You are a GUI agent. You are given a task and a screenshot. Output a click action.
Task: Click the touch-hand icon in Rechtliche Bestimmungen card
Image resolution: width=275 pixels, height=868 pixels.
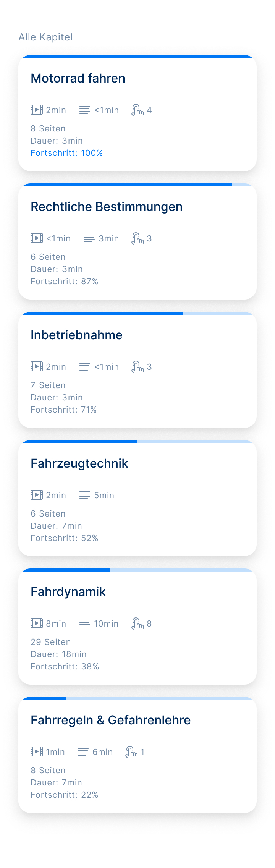click(137, 238)
